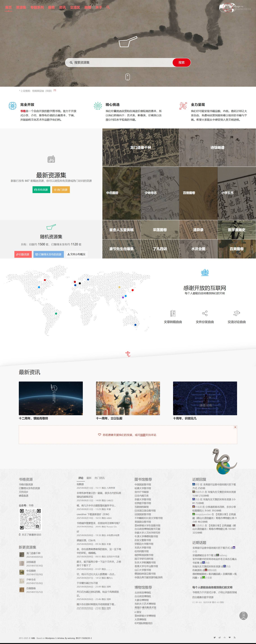Click the mouse scroll-down icon below search

pos(128,77)
